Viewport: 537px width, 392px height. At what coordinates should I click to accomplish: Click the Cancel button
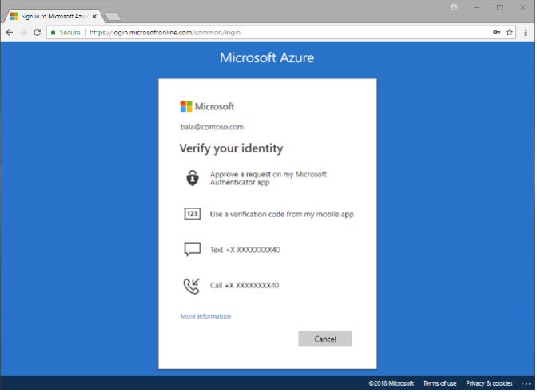[x=326, y=340]
